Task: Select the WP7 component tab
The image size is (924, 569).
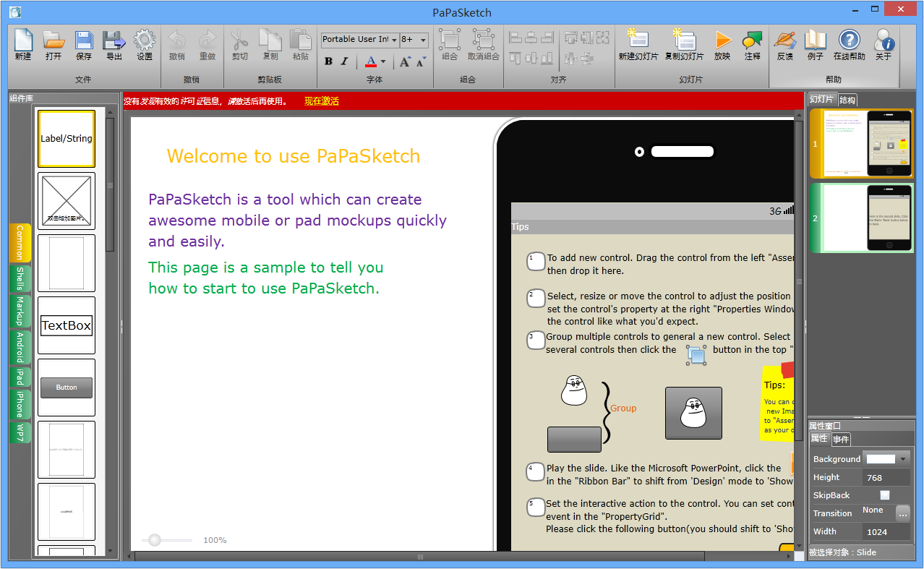Action: point(20,432)
